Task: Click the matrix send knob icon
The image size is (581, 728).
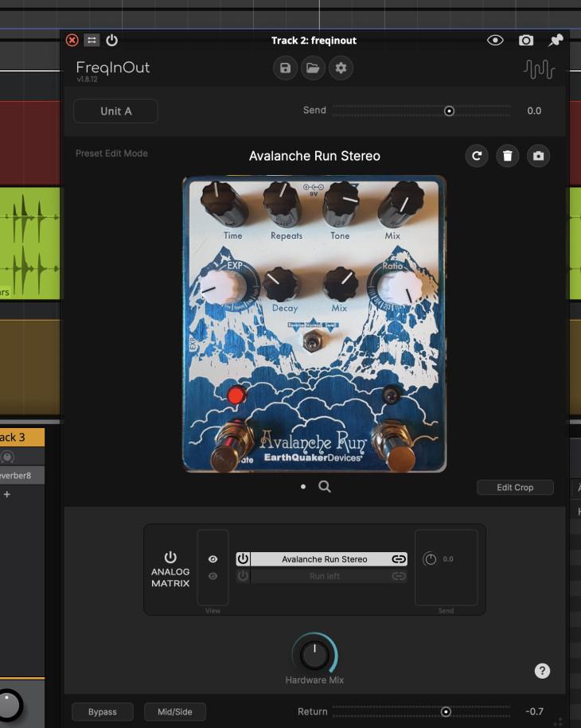Action: point(430,559)
